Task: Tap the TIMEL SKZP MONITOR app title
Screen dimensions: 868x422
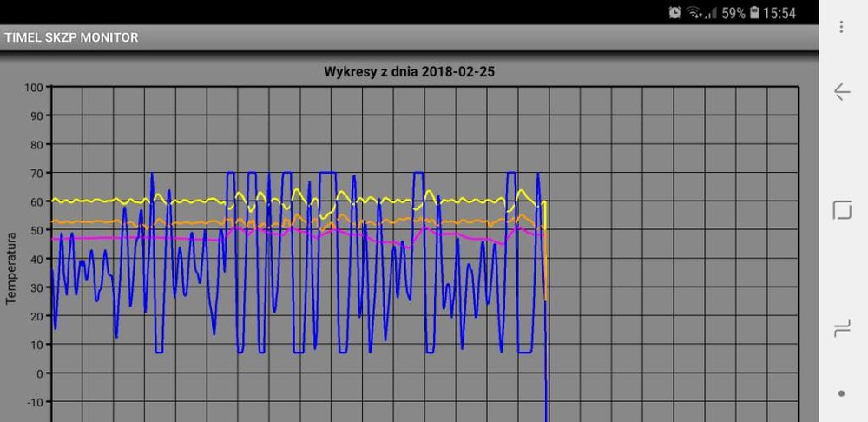Action: [x=71, y=37]
